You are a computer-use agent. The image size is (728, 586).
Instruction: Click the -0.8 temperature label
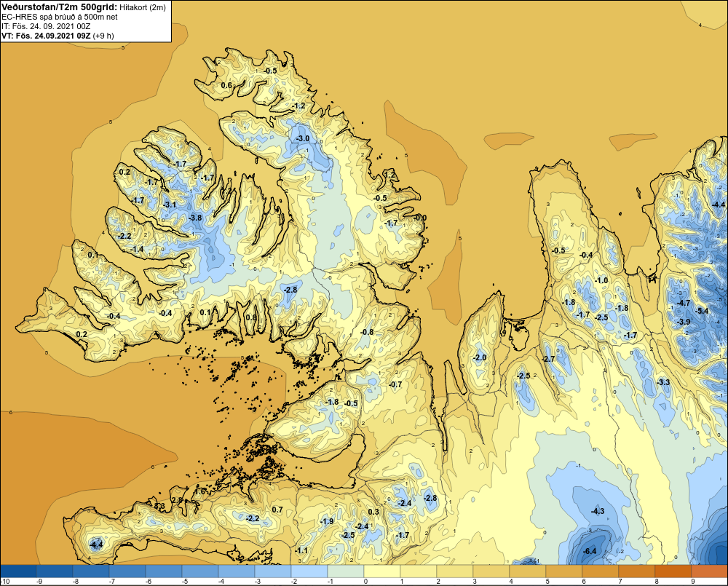point(367,332)
